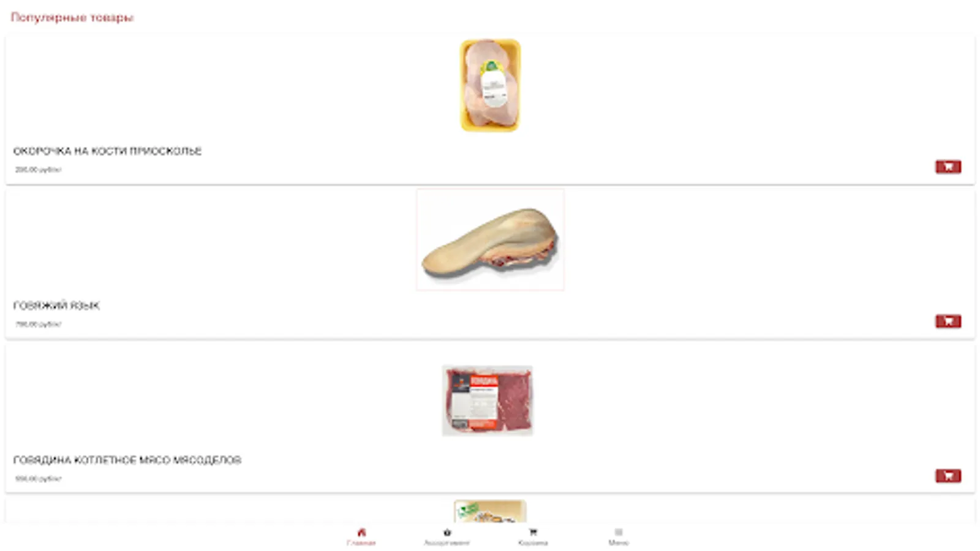Switch to the Ассортимент tab label

coord(447,543)
